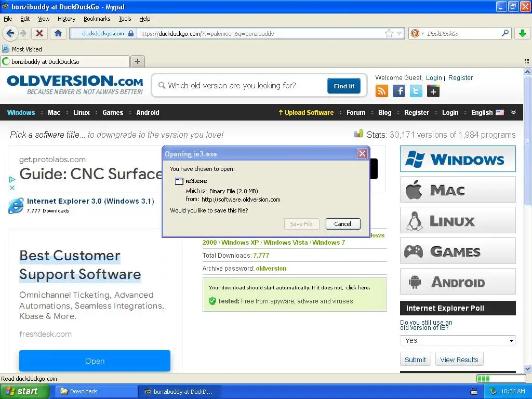
Task: Expand the double-chevron nav expander
Action: pyautogui.click(x=513, y=112)
